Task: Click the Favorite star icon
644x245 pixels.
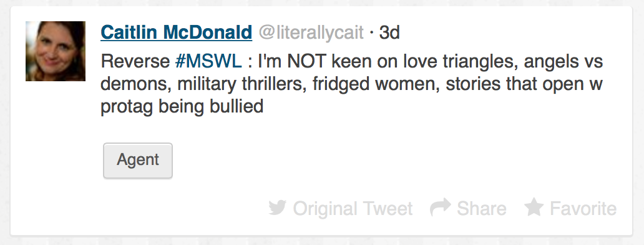Action: [534, 207]
